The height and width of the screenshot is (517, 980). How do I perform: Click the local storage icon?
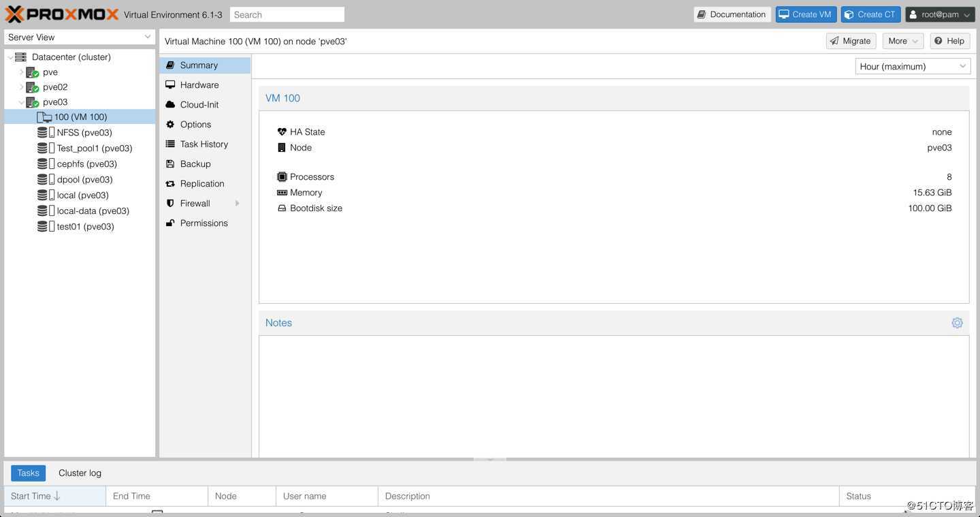coord(46,195)
